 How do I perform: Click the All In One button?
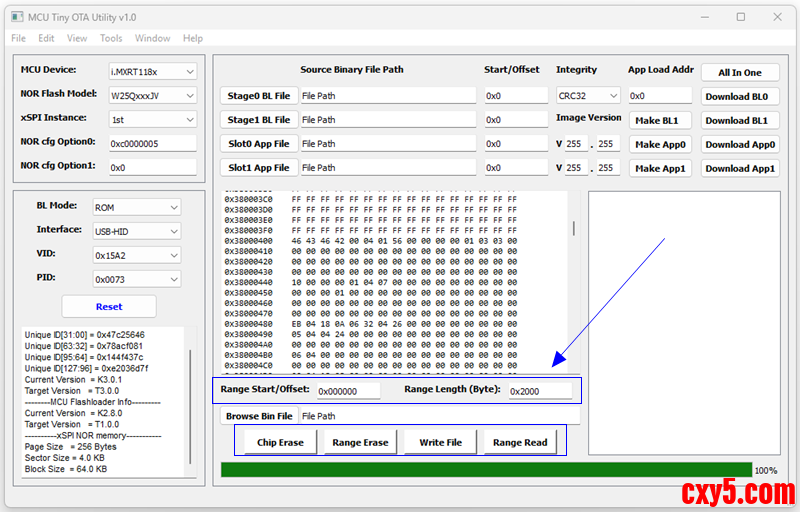[739, 72]
